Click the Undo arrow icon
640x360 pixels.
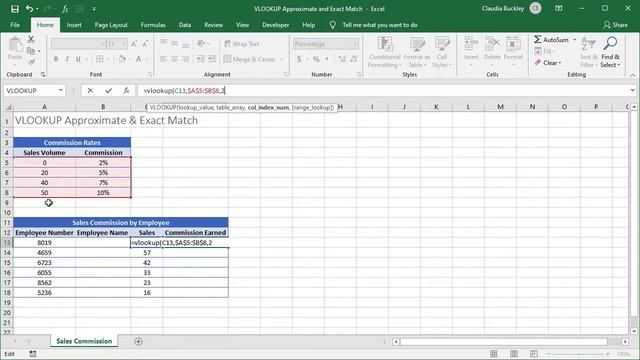[x=29, y=9]
